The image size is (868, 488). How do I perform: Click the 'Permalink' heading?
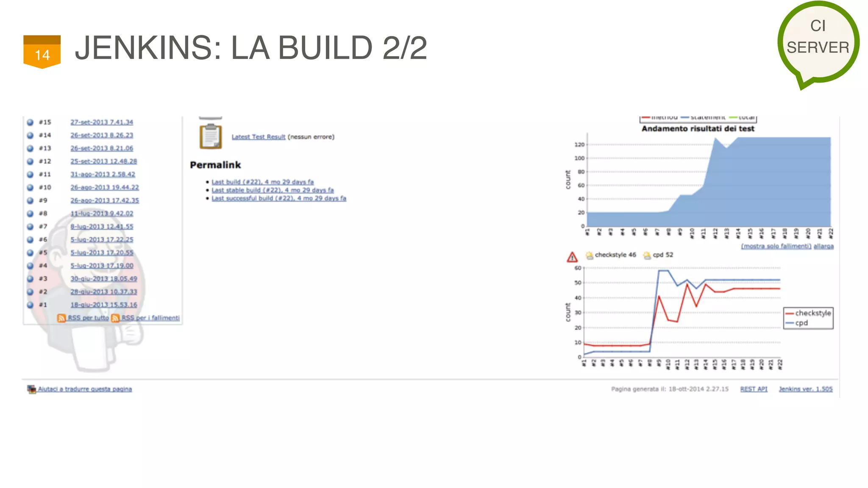point(215,165)
